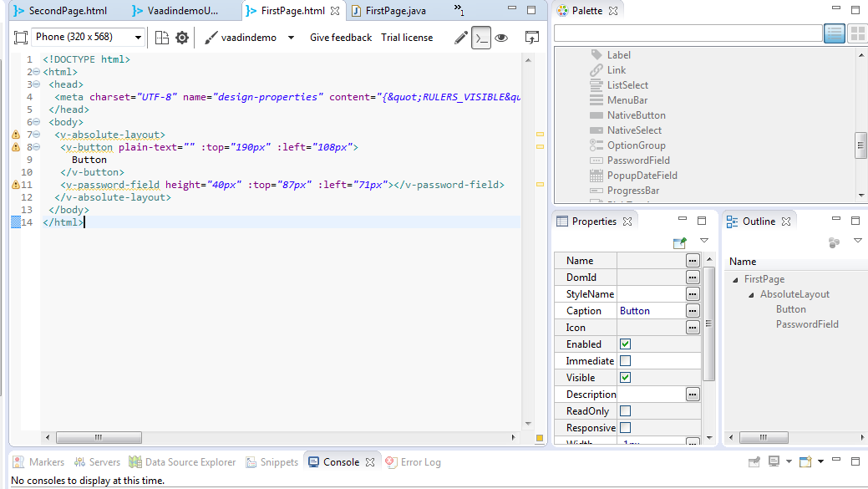Click the Trial license link
The height and width of the screenshot is (489, 868).
point(407,38)
